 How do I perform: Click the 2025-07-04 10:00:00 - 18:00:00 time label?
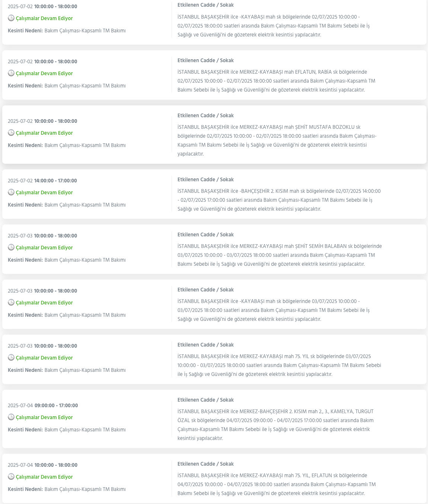pos(43,465)
